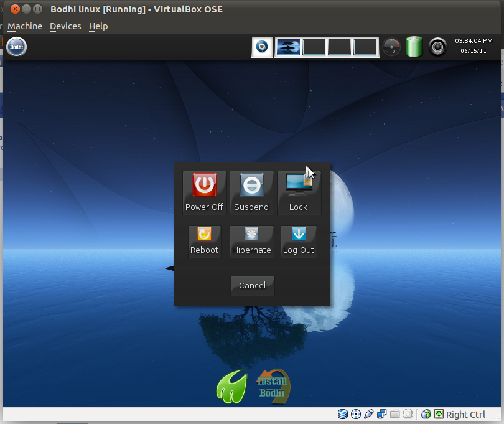
Task: Click the hard disk activity icon in status bar
Action: coord(342,413)
